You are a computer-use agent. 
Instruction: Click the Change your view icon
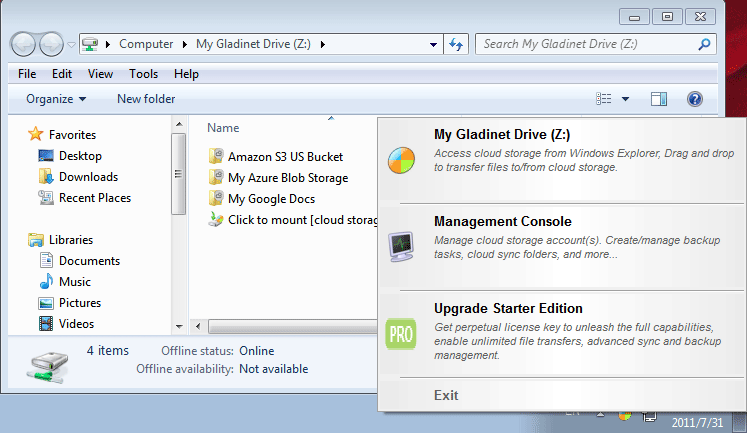604,99
